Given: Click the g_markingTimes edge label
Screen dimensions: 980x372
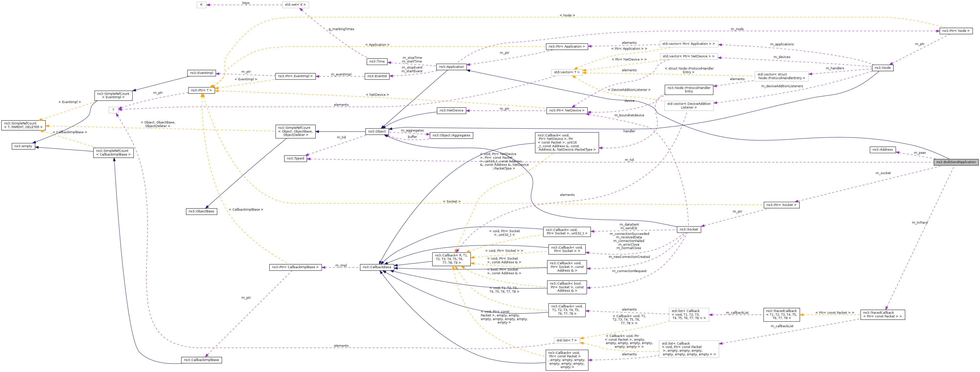Looking at the screenshot, I should (341, 29).
